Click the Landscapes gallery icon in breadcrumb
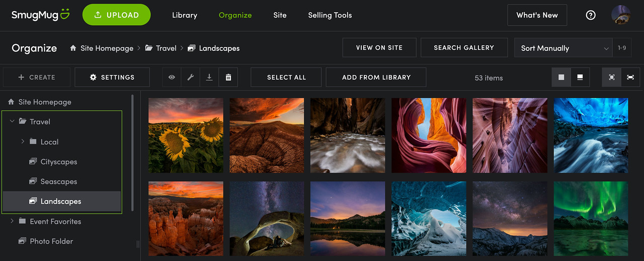Screen dimensions: 644x261 [191, 48]
